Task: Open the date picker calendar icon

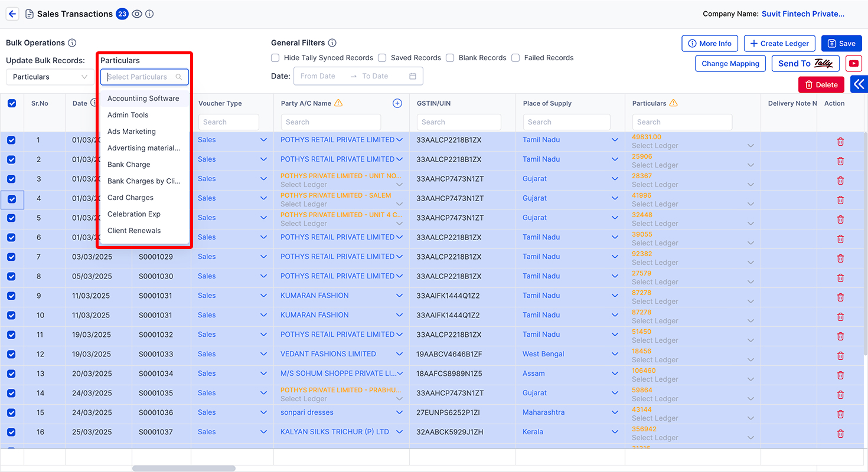Action: point(413,76)
